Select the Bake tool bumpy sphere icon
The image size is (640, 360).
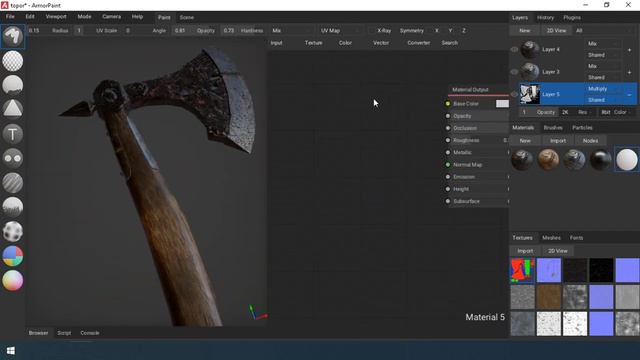click(13, 231)
